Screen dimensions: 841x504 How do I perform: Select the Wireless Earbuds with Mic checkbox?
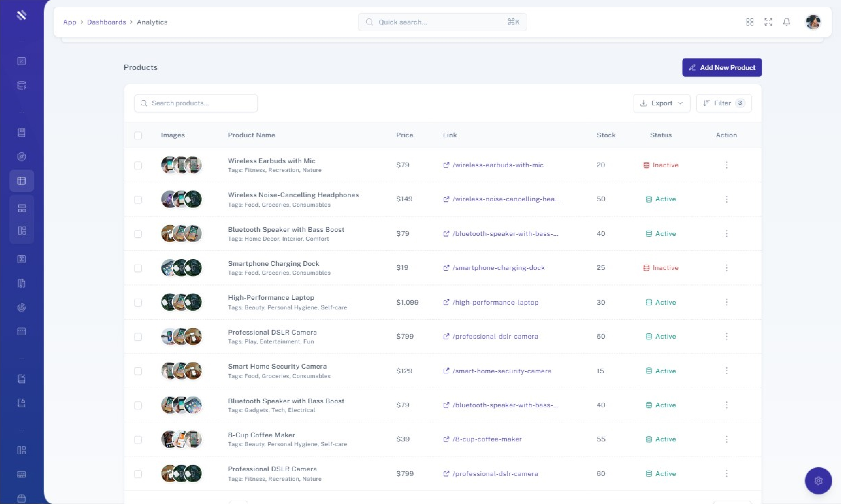click(x=138, y=165)
